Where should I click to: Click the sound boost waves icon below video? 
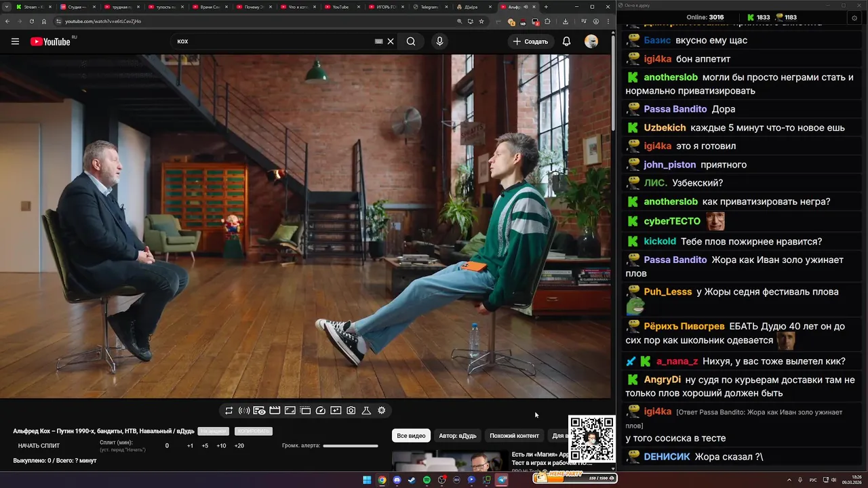244,410
